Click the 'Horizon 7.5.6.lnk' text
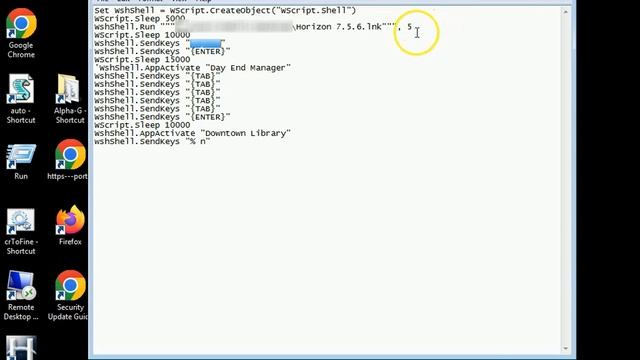 (x=339, y=27)
